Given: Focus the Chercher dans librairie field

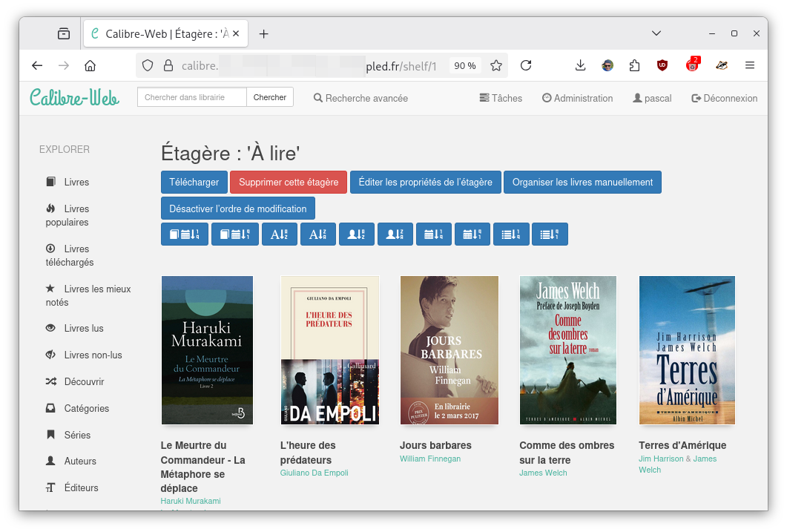Looking at the screenshot, I should [x=192, y=97].
